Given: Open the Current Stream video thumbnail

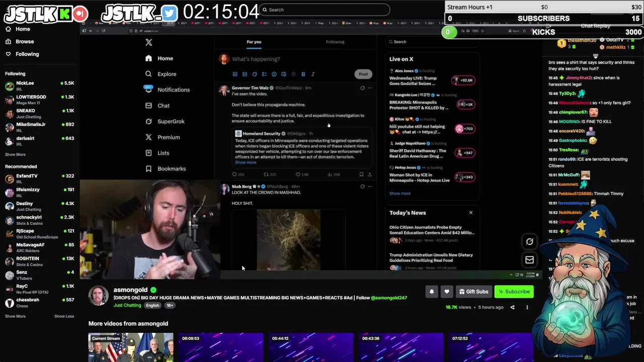Looking at the screenshot, I should click(x=131, y=347).
